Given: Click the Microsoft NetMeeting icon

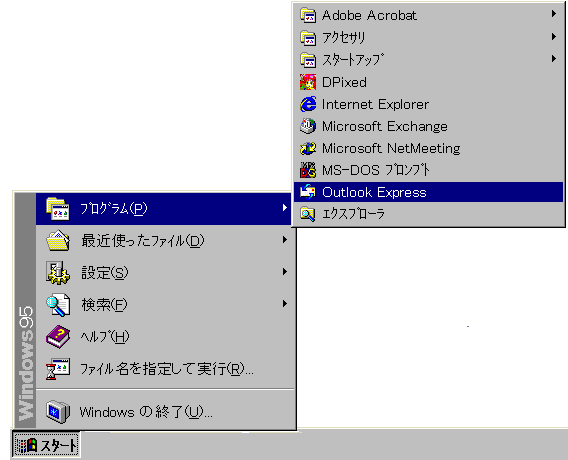Looking at the screenshot, I should coord(308,148).
